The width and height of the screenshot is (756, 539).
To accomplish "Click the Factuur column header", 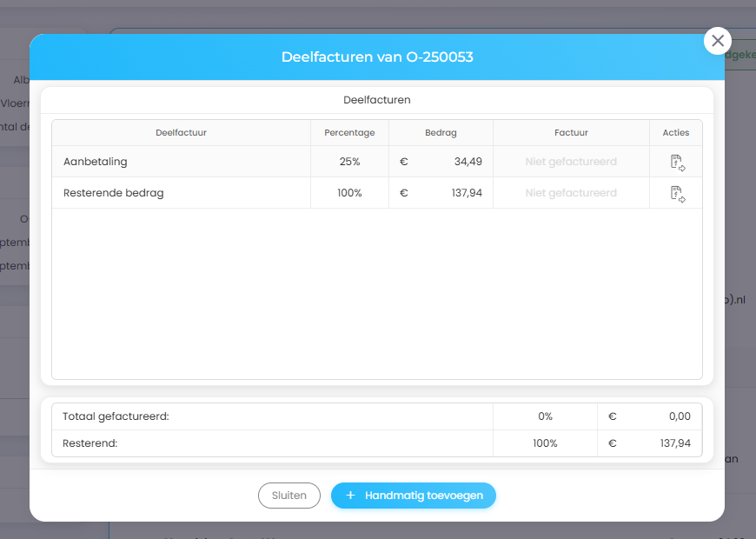I will click(x=571, y=133).
